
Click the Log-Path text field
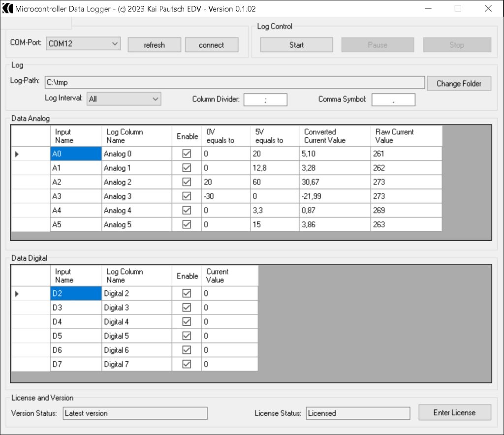tap(235, 82)
